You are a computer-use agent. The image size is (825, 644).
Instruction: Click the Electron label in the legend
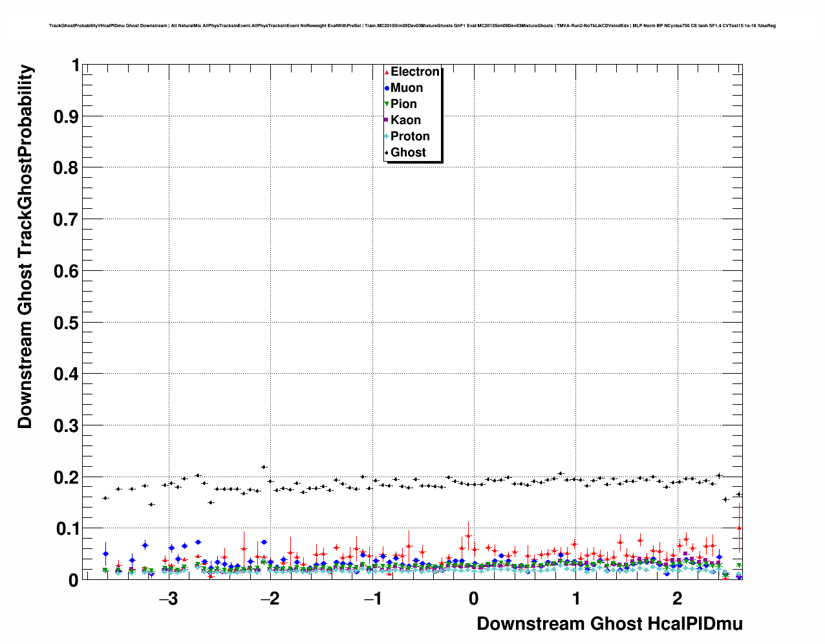(415, 72)
